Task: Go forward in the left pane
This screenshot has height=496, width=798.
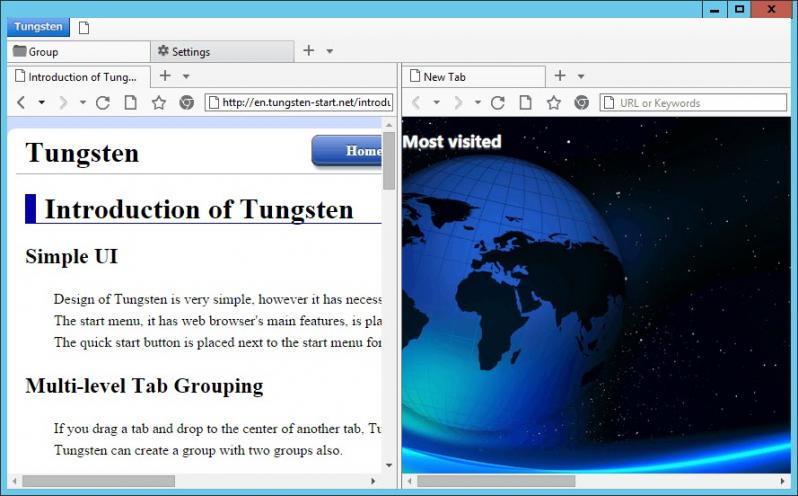Action: click(x=63, y=103)
